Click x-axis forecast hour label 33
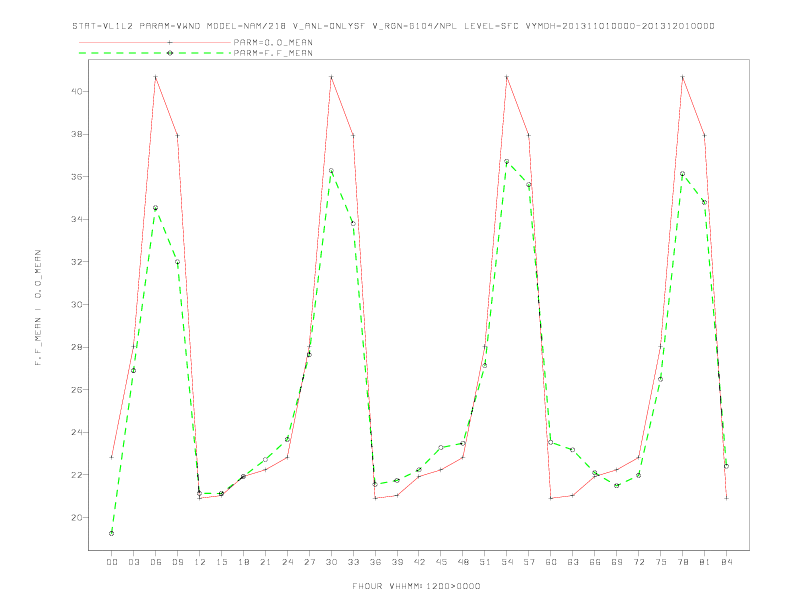 353,562
